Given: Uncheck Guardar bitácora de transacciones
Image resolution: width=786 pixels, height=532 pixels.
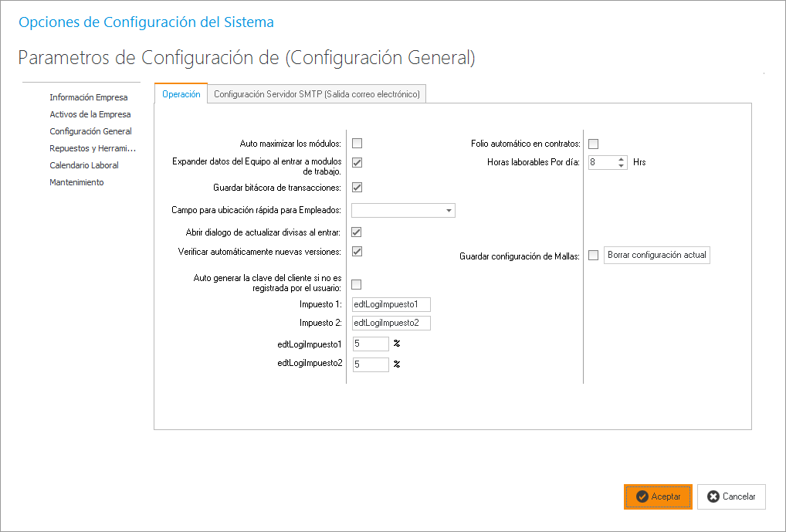Looking at the screenshot, I should [357, 187].
